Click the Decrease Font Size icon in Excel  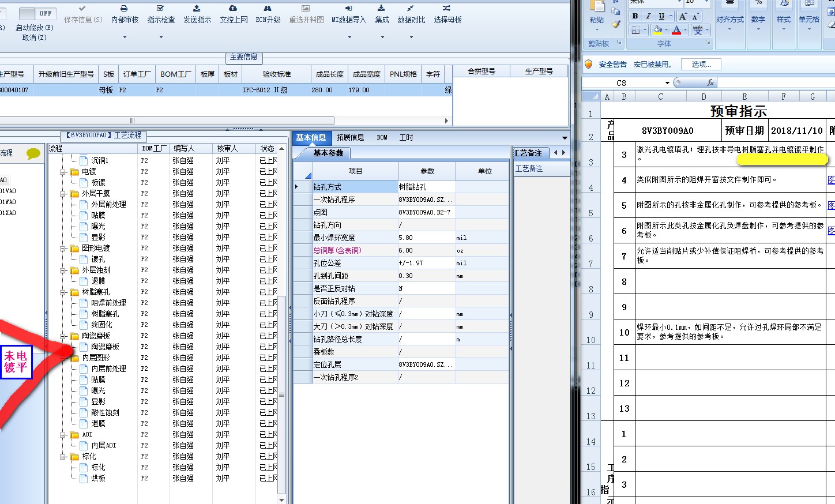[695, 16]
